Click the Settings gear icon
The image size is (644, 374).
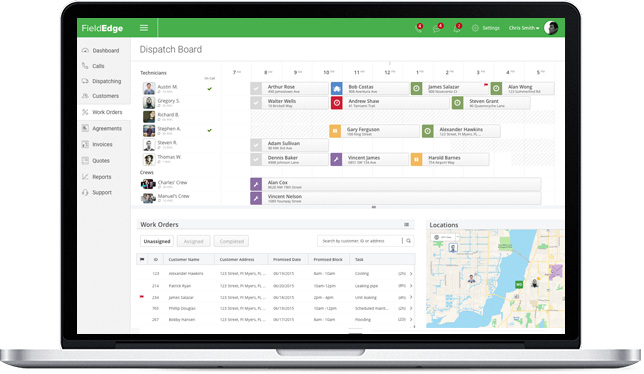pos(475,28)
